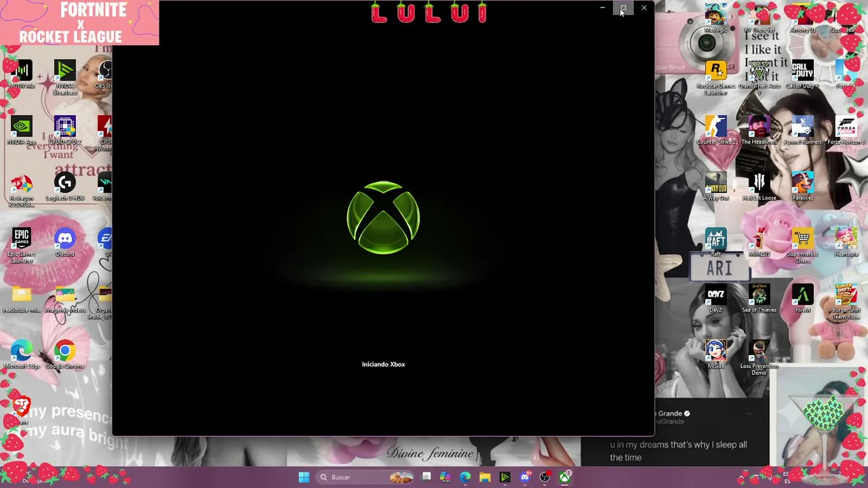Switch to the Xbox app on the taskbar

564,477
